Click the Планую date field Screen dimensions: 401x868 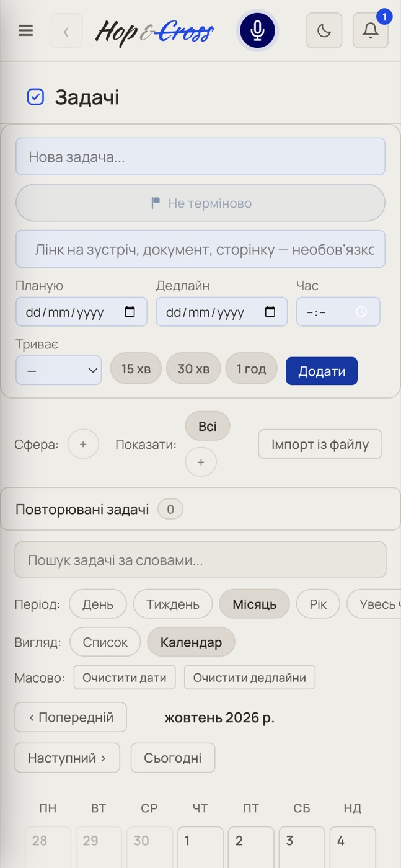81,312
